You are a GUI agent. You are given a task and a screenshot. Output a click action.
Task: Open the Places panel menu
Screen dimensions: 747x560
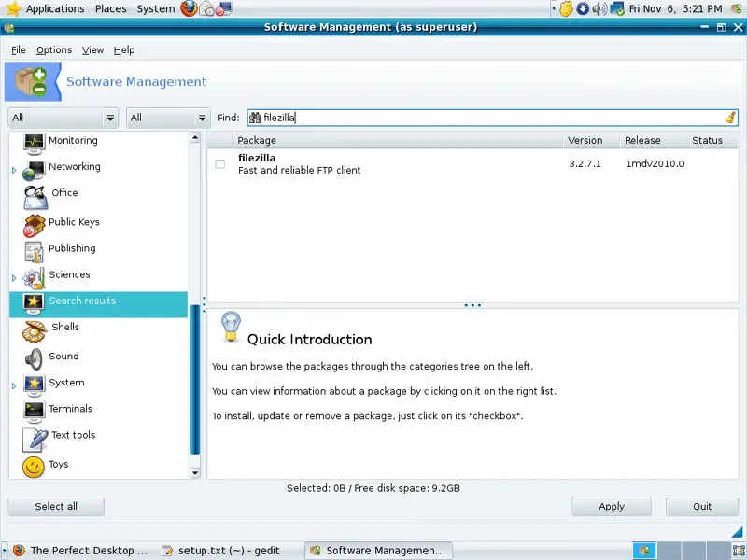pyautogui.click(x=111, y=8)
